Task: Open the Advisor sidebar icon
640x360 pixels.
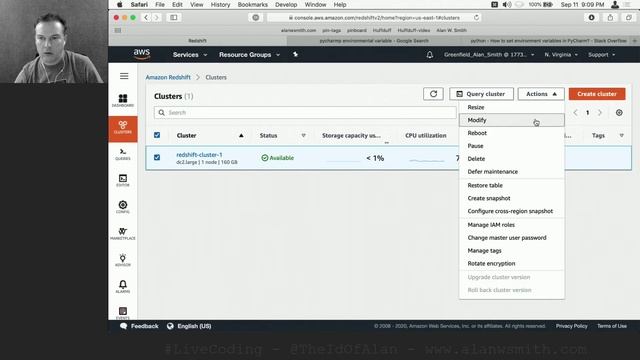Action: pos(123,260)
